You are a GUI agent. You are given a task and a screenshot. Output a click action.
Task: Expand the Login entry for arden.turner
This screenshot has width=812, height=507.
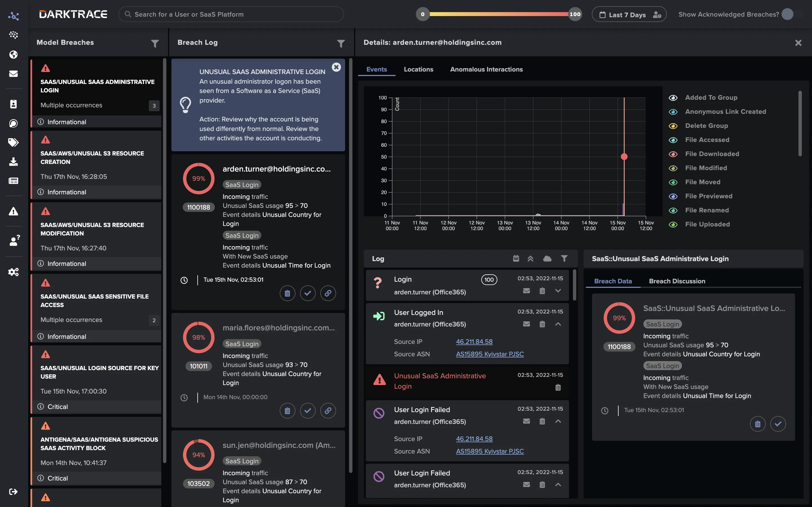[x=558, y=291]
